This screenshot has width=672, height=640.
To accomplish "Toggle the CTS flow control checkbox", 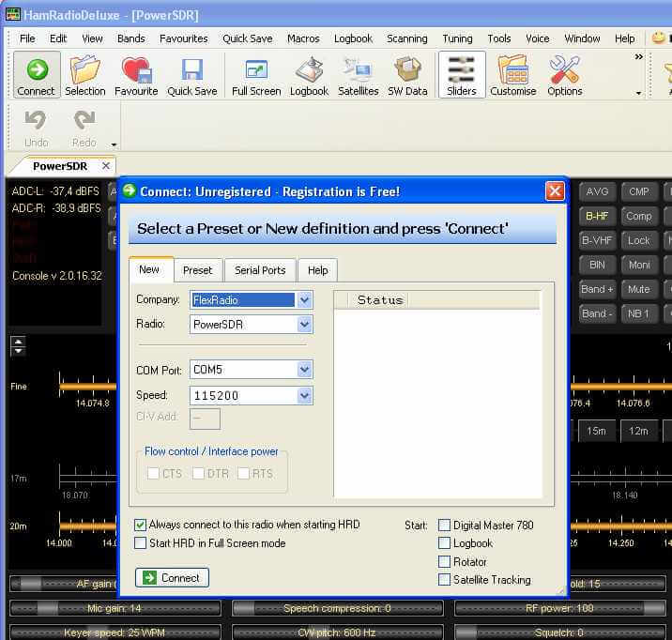I will [x=153, y=473].
